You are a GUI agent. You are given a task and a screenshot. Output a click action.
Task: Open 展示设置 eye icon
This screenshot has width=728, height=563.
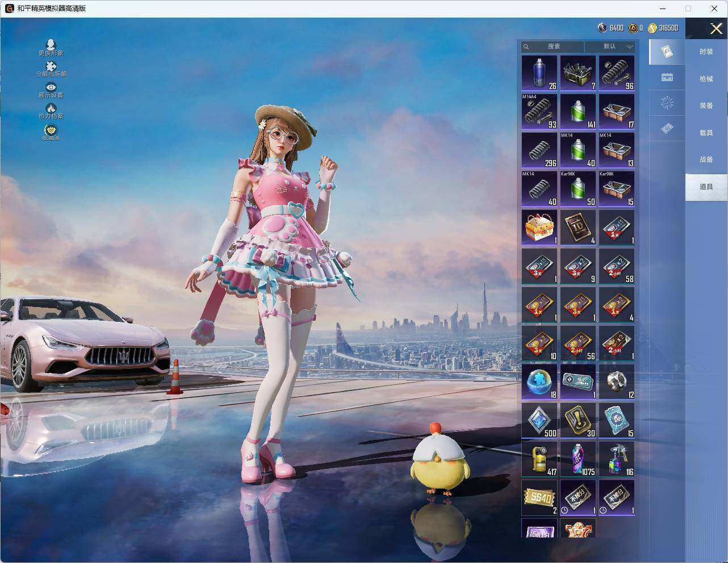pyautogui.click(x=51, y=90)
